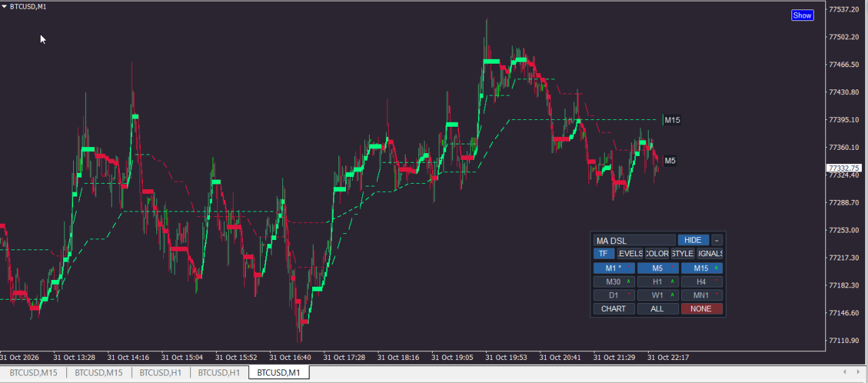Enable the H1 timeframe in the MA DSL panel
868x383 pixels.
coord(658,281)
